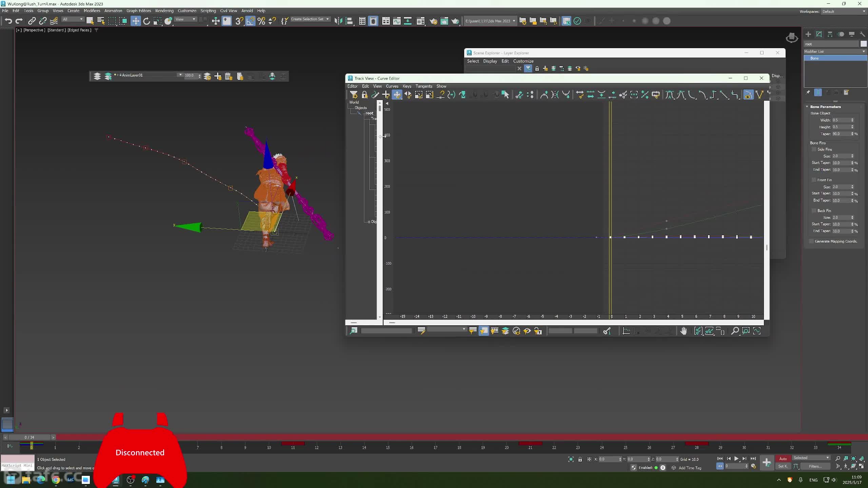This screenshot has width=868, height=488.
Task: Click the Zoom magnifier in Curve Editor navigation
Action: pyautogui.click(x=735, y=331)
